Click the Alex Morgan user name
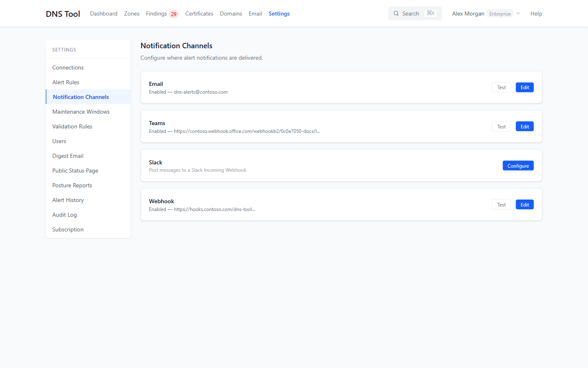The width and height of the screenshot is (588, 368). 468,13
